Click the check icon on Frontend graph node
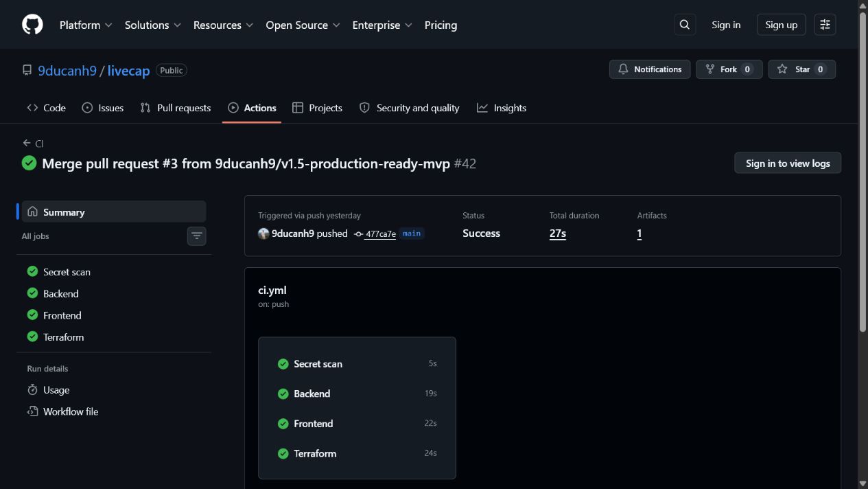The width and height of the screenshot is (868, 489). pyautogui.click(x=283, y=424)
